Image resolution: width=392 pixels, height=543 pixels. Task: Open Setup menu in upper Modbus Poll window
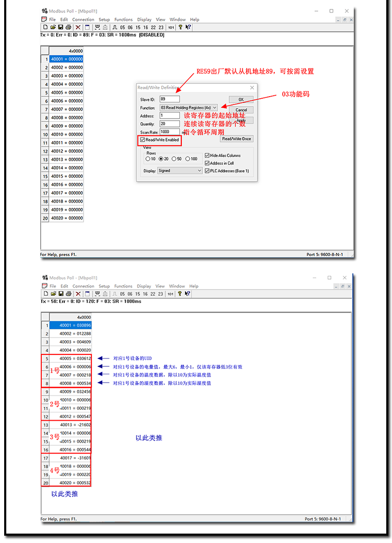pyautogui.click(x=104, y=19)
